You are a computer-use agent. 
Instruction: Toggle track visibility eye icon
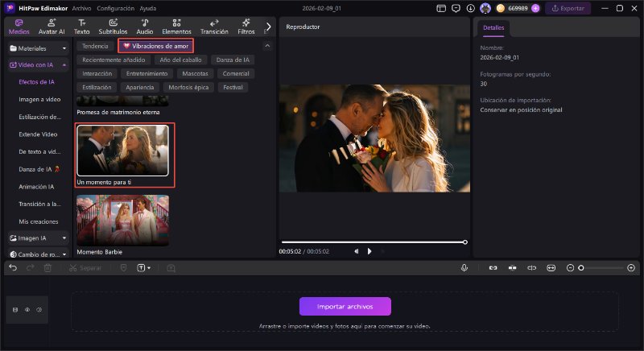pyautogui.click(x=27, y=309)
